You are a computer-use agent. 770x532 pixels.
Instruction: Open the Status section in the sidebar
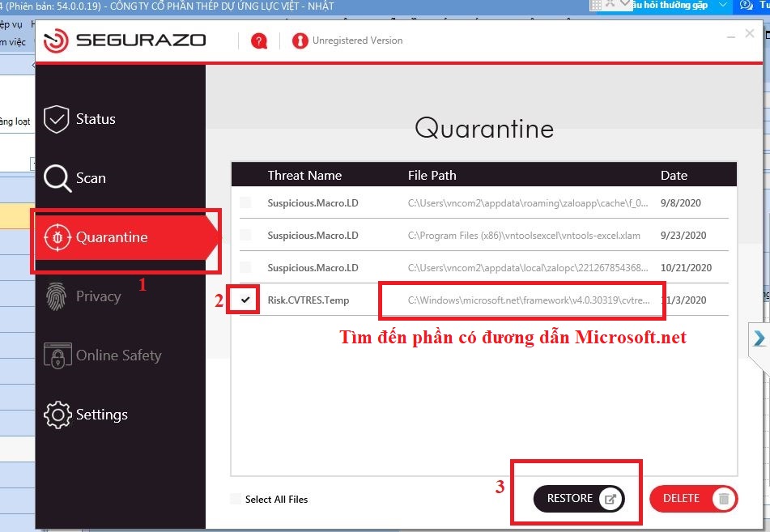click(x=79, y=119)
